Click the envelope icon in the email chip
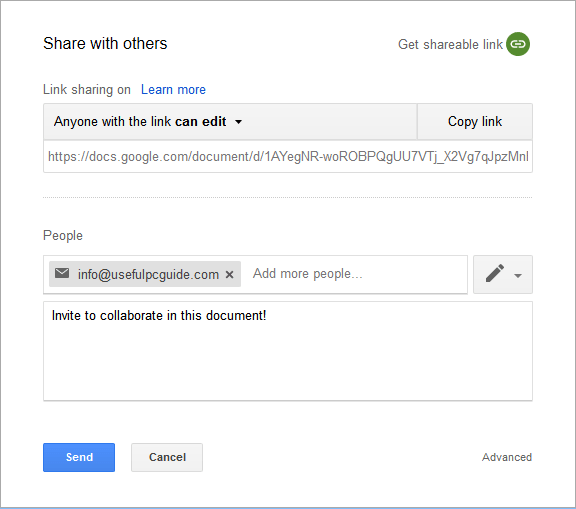This screenshot has width=576, height=509. (x=62, y=273)
